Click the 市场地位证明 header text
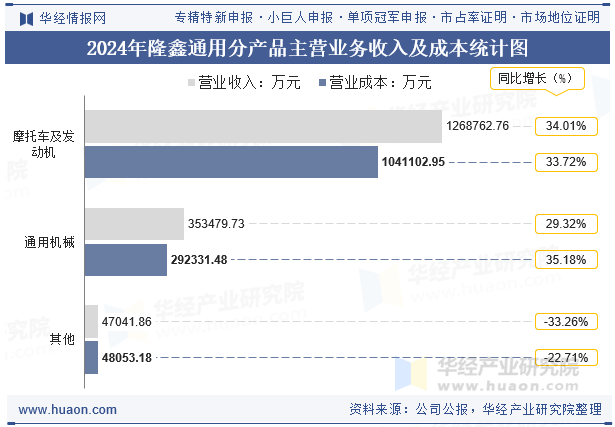 (x=560, y=18)
